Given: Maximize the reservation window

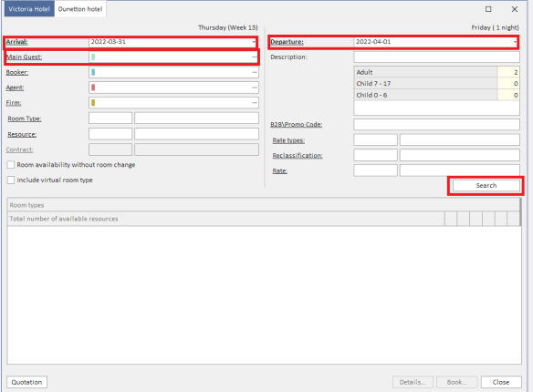Looking at the screenshot, I should [x=488, y=9].
